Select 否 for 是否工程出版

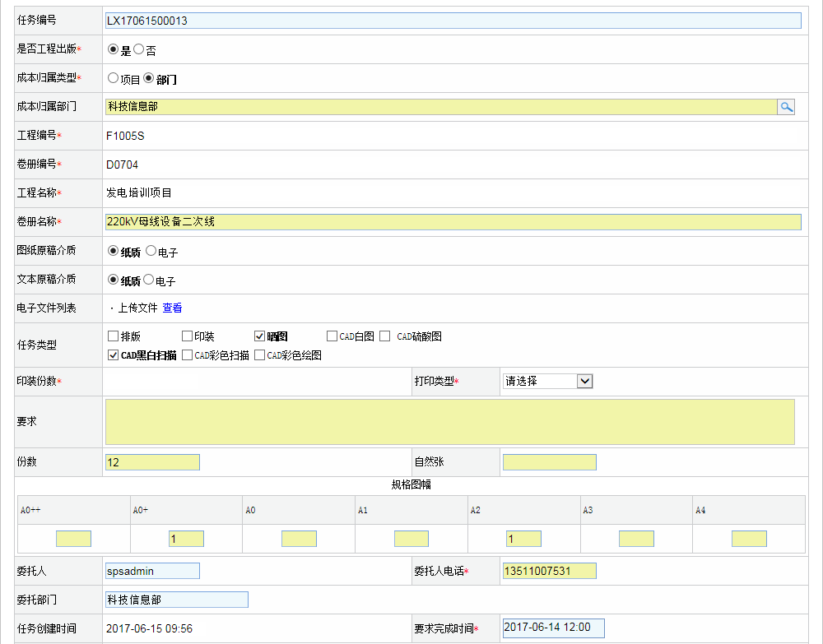pyautogui.click(x=138, y=49)
